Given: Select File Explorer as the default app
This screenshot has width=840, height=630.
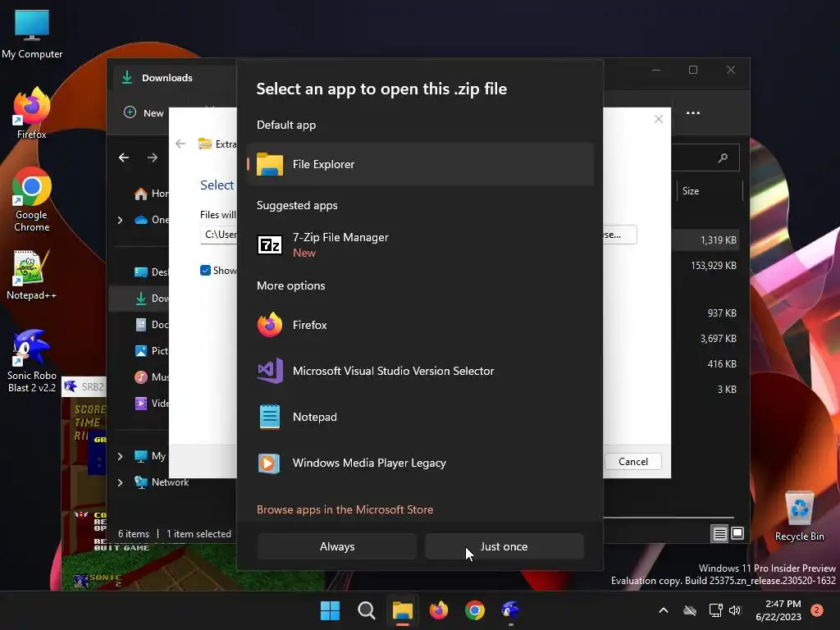Looking at the screenshot, I should 420,164.
